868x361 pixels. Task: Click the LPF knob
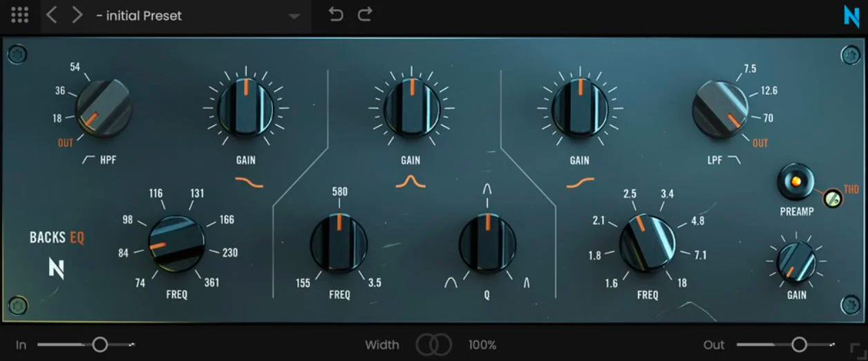pyautogui.click(x=720, y=108)
